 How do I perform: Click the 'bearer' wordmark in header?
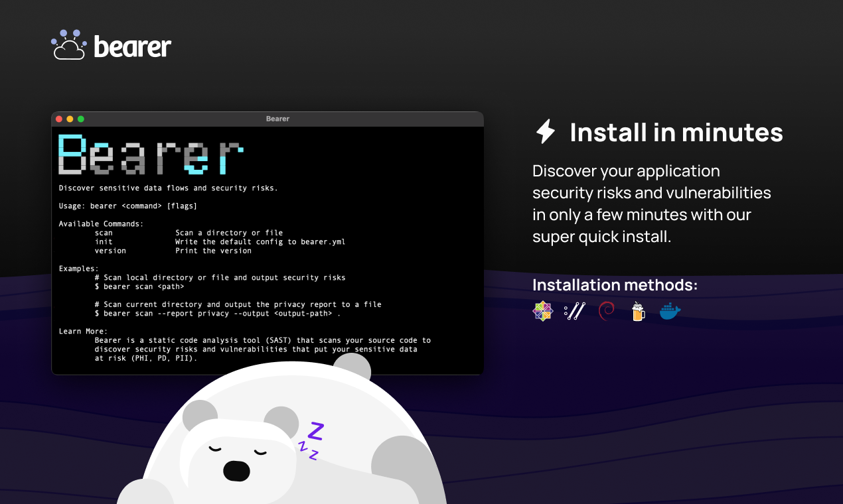tap(133, 46)
